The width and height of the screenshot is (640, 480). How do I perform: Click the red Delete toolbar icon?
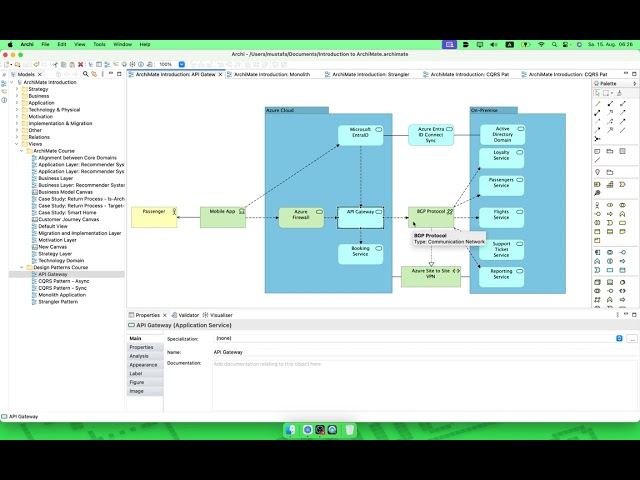coord(80,64)
